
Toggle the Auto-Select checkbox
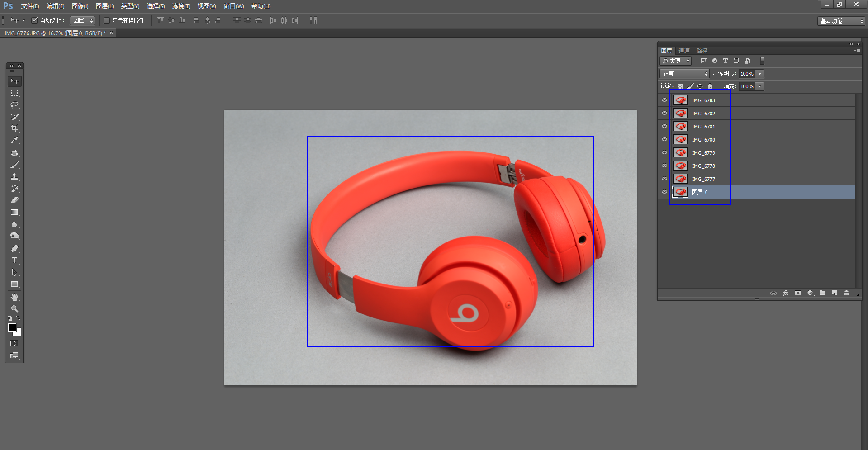coord(34,20)
